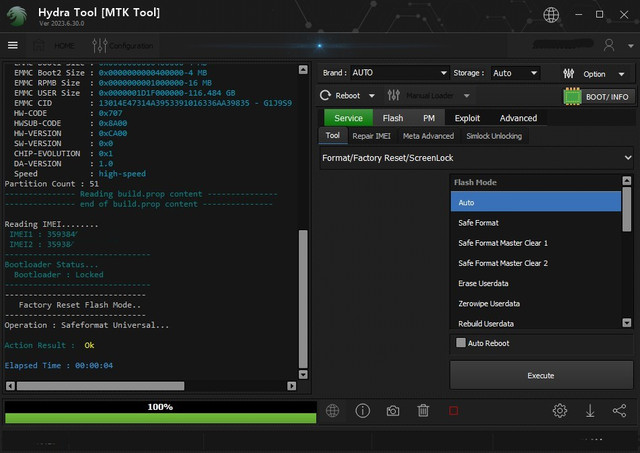Open the settings gear icon
The image size is (640, 453).
(560, 411)
